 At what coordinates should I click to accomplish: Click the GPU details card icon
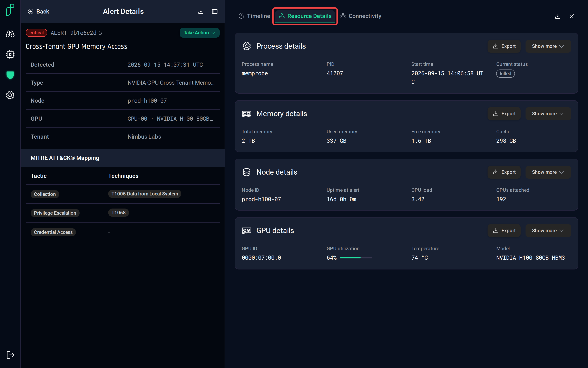click(246, 230)
